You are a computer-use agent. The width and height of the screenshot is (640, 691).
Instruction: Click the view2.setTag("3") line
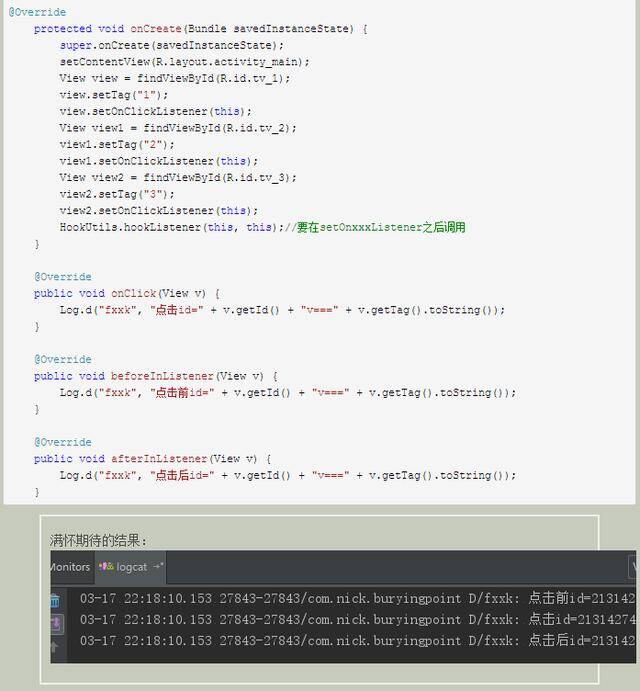pos(117,194)
